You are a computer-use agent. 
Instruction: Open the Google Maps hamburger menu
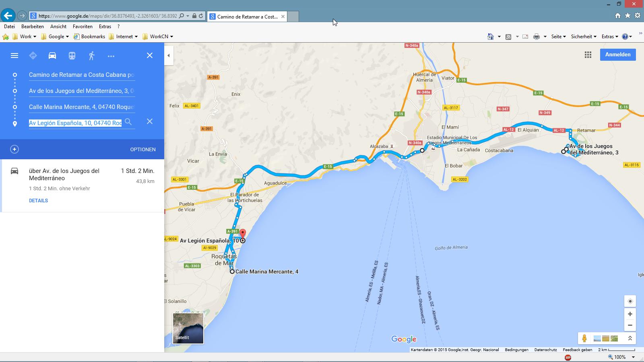(14, 56)
